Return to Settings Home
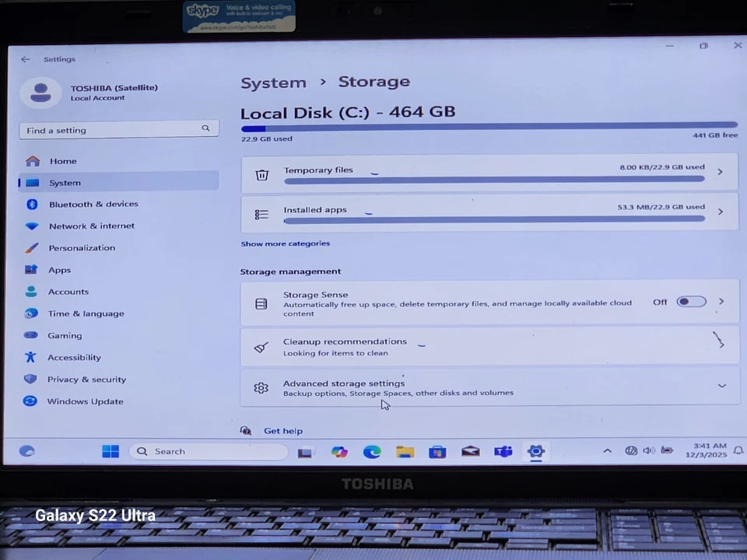 click(x=63, y=161)
